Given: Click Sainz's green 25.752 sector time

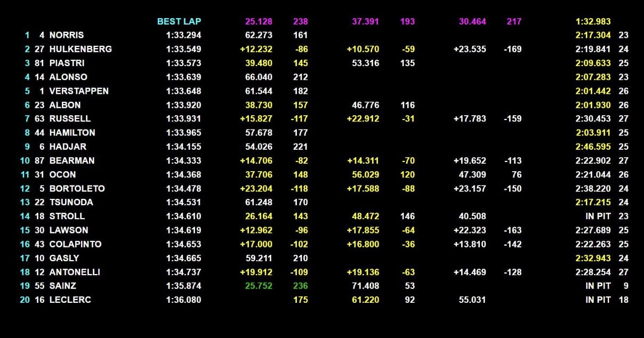Looking at the screenshot, I should pyautogui.click(x=259, y=286).
